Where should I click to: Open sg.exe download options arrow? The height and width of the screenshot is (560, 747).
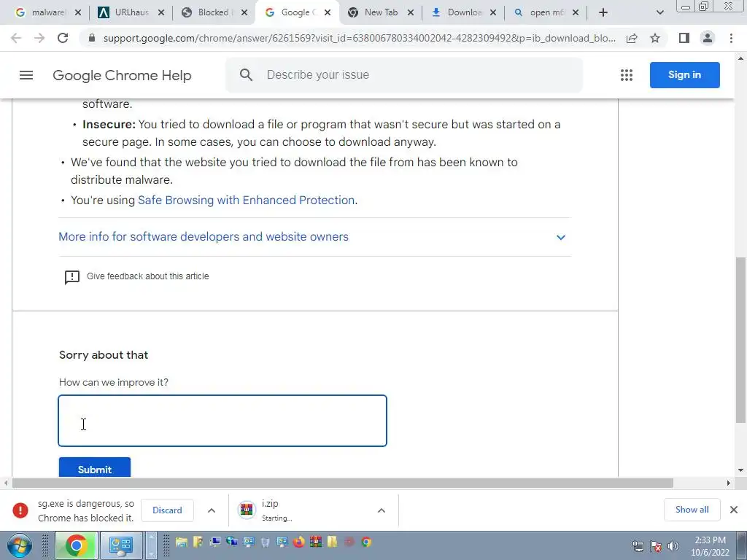tap(212, 510)
